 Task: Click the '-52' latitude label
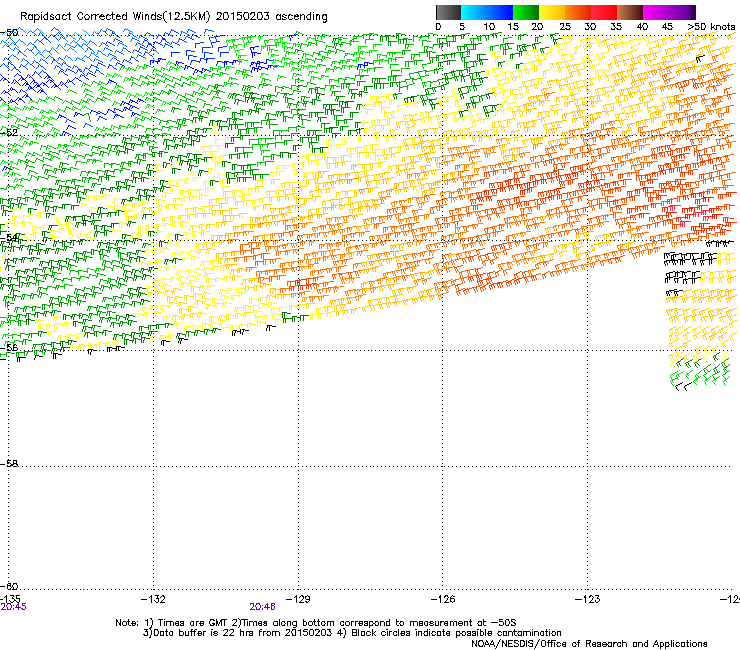[9, 133]
